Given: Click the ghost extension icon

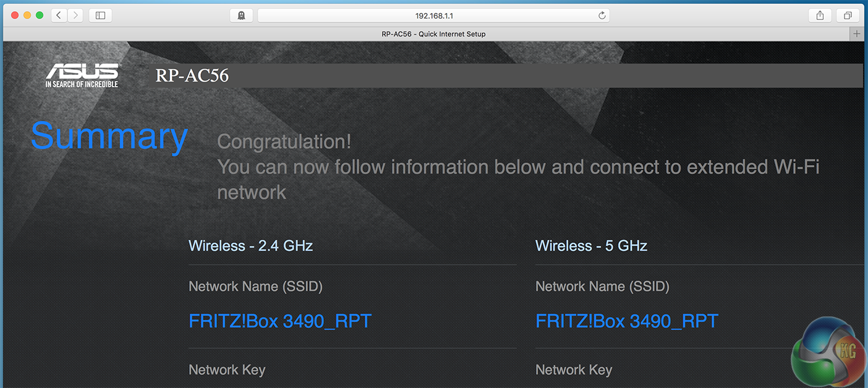Looking at the screenshot, I should pyautogui.click(x=241, y=15).
